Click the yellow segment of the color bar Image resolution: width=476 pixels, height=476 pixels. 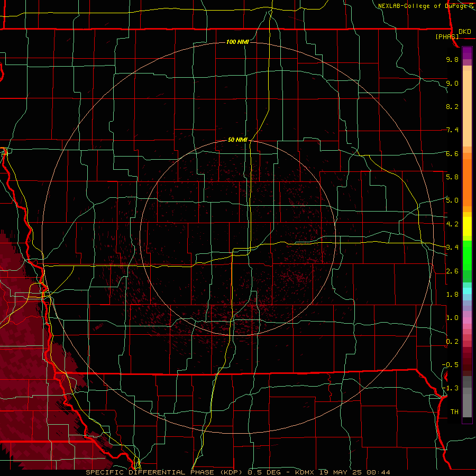tap(467, 226)
